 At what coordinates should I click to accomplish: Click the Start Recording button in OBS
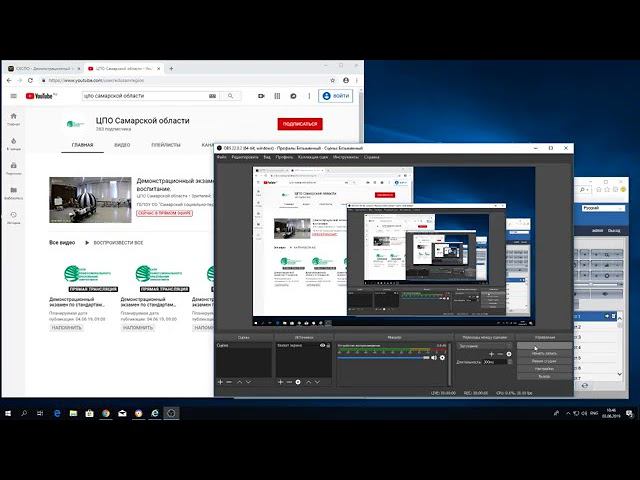coord(544,353)
